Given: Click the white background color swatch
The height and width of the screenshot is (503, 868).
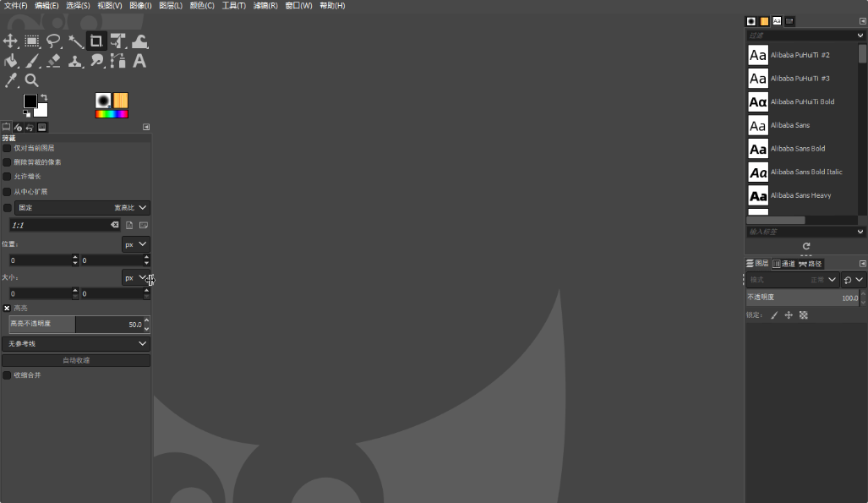Looking at the screenshot, I should click(42, 112).
